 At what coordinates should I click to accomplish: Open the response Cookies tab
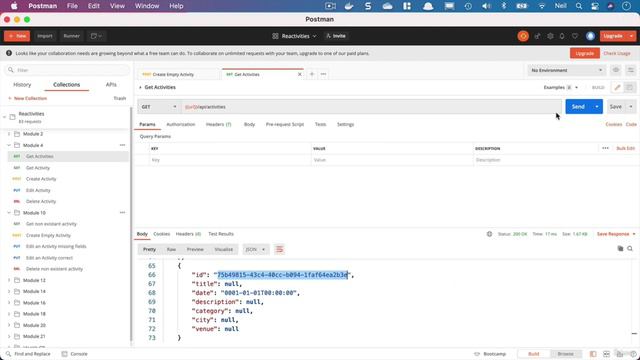coord(162,234)
